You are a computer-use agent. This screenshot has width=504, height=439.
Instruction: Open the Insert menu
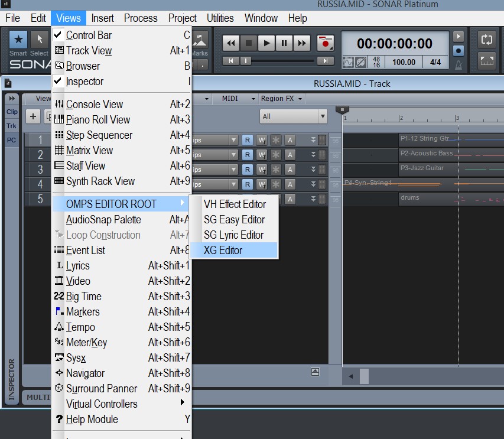[102, 18]
